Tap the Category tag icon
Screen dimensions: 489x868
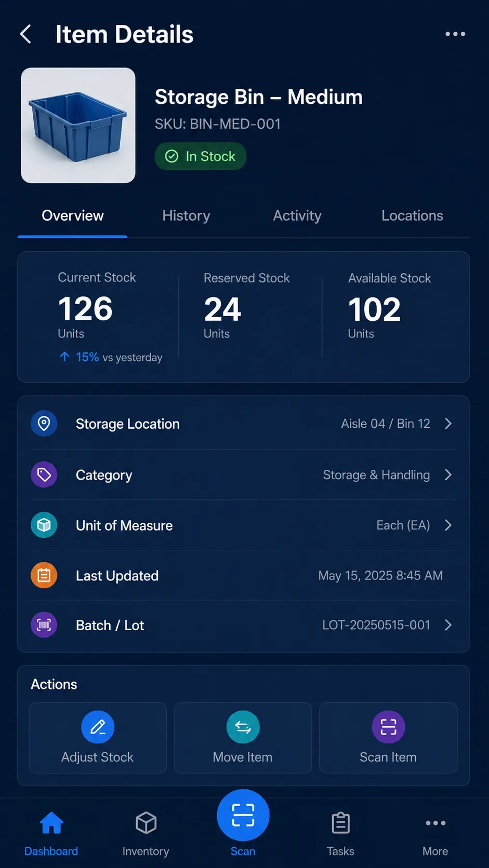point(44,474)
